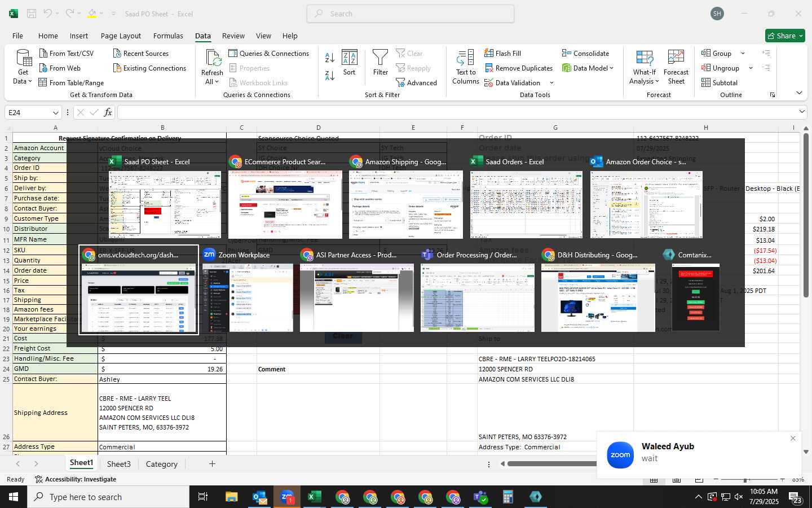812x508 pixels.
Task: Open Zoom from the taskbar
Action: 287,497
